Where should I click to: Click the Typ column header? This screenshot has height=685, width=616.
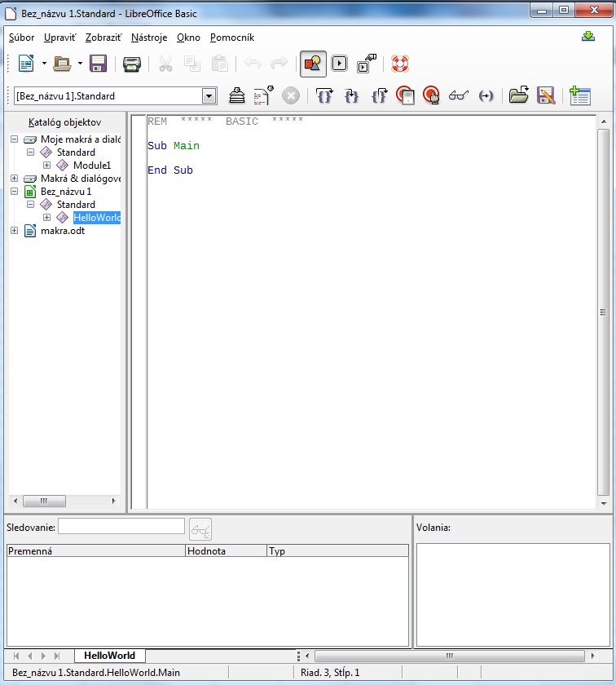coord(338,551)
